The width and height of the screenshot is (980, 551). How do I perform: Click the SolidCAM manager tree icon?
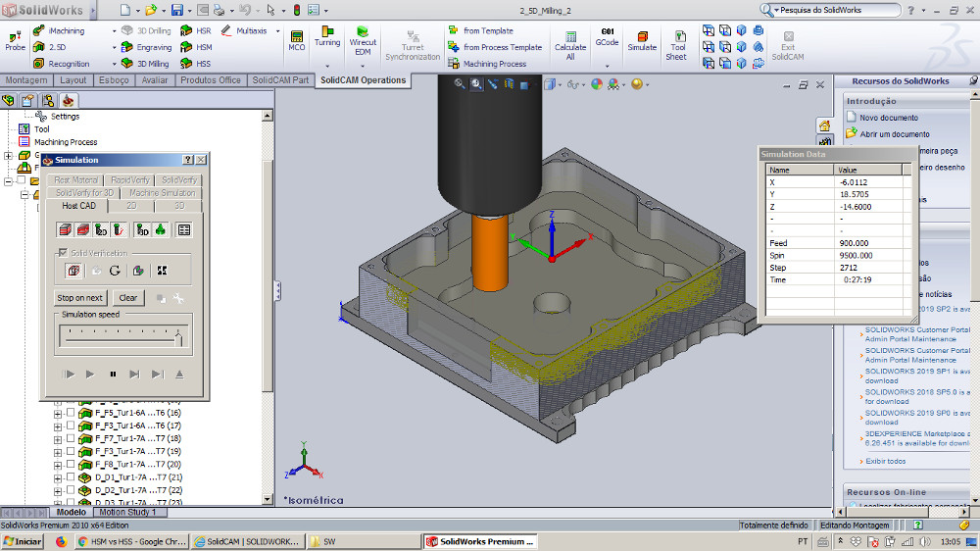point(69,100)
